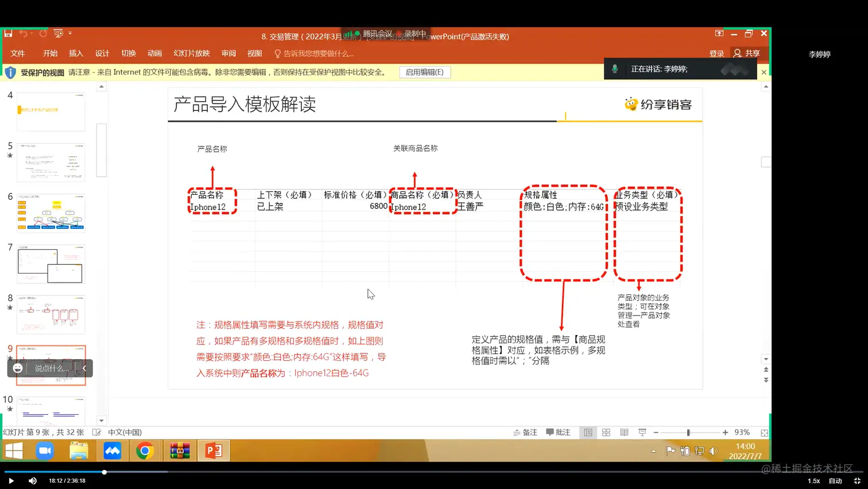Play the video recording
The image size is (868, 489).
click(x=11, y=481)
